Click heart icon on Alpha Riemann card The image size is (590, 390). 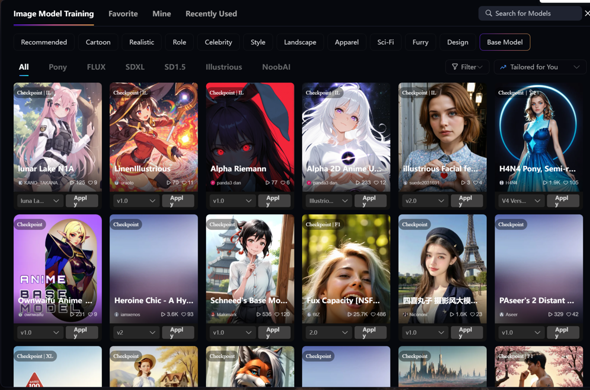pyautogui.click(x=283, y=183)
